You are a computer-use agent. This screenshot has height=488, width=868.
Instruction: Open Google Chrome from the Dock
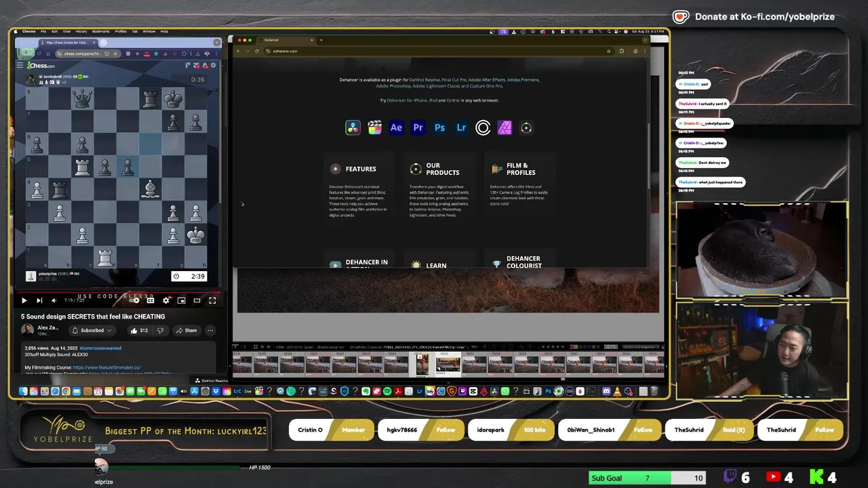click(x=66, y=391)
